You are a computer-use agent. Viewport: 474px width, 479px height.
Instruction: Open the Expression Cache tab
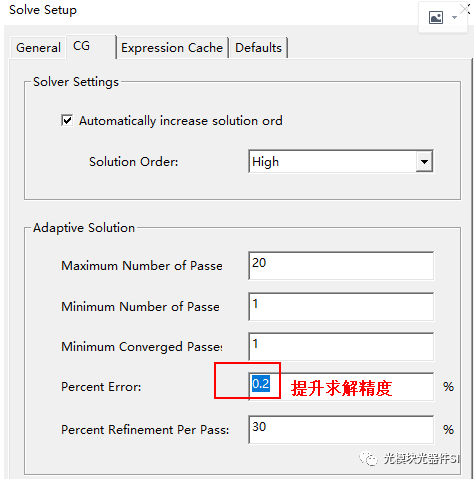(172, 48)
